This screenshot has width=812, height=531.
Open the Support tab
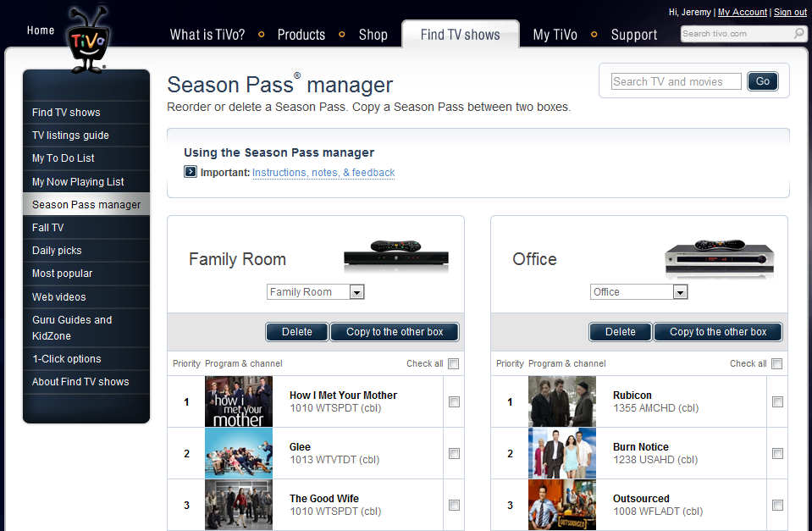tap(634, 35)
